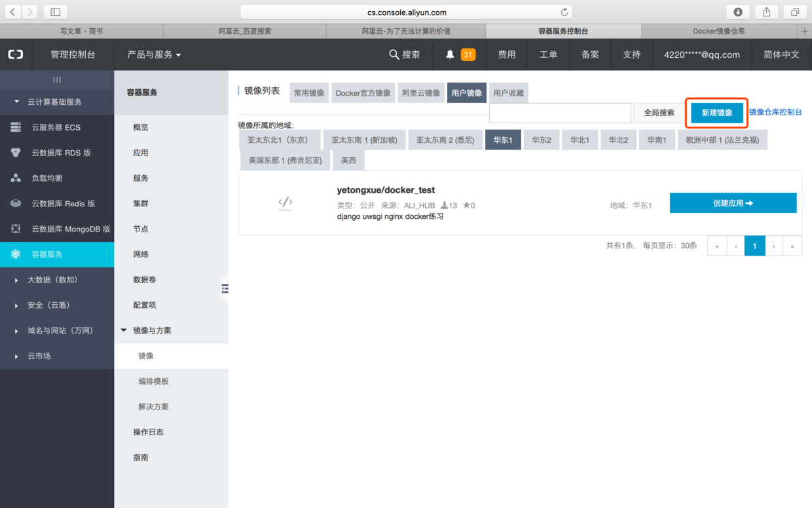812x508 pixels.
Task: Select the 华南1 region
Action: click(x=657, y=140)
